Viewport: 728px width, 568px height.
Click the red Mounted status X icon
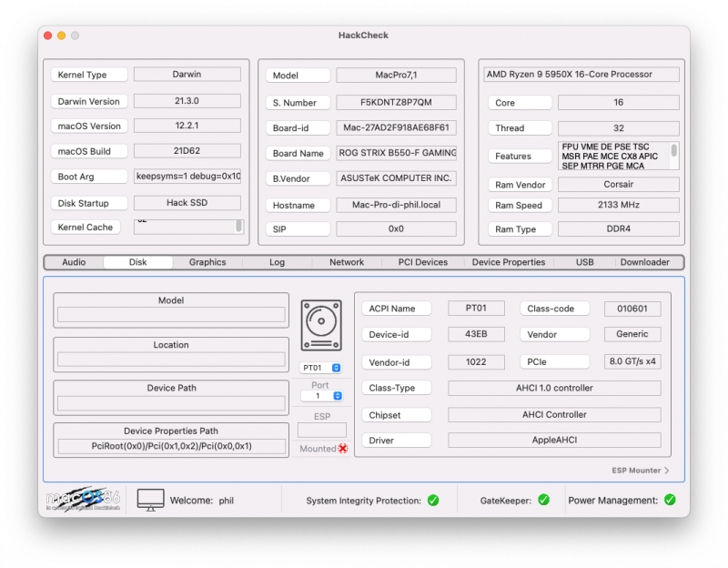coord(343,449)
